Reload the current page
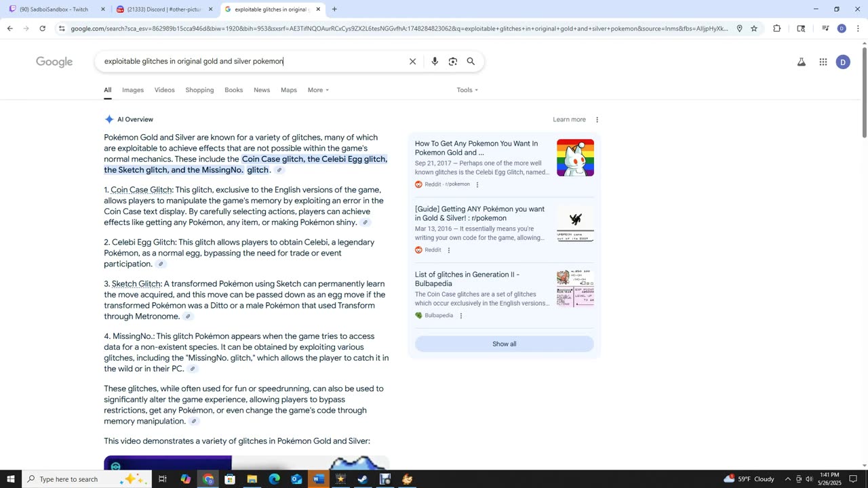This screenshot has height=488, width=868. [x=42, y=28]
